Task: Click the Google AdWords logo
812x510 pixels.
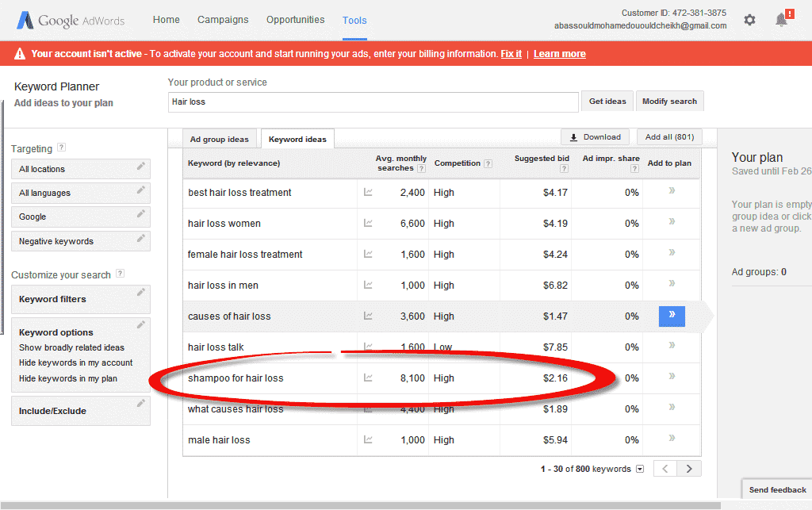Action: (71, 20)
